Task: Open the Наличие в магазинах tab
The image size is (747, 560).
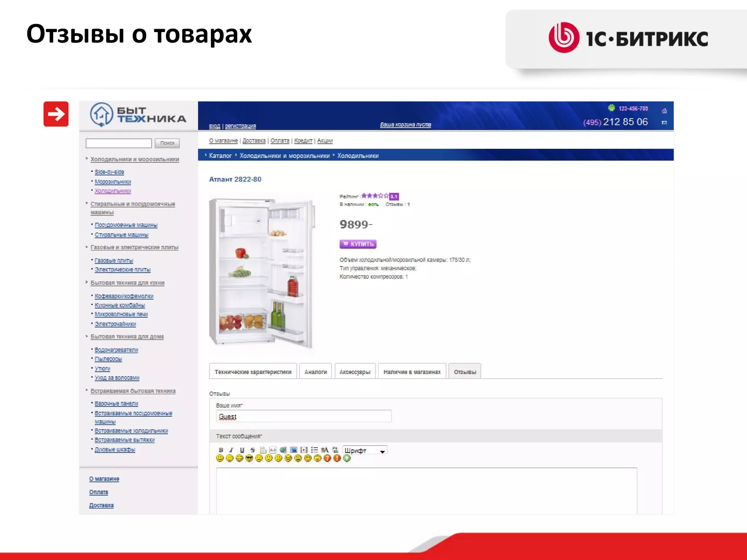Action: (412, 372)
